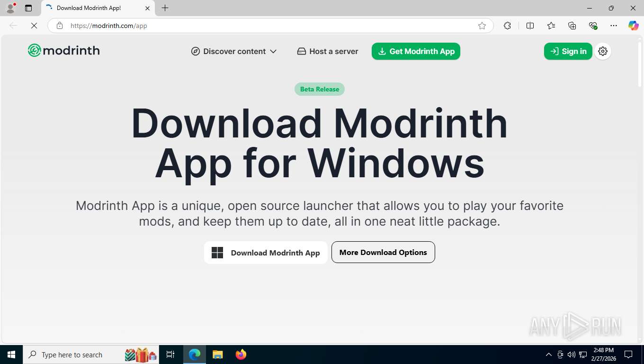Open Modrinth settings gear
The width and height of the screenshot is (644, 364).
coord(603,51)
